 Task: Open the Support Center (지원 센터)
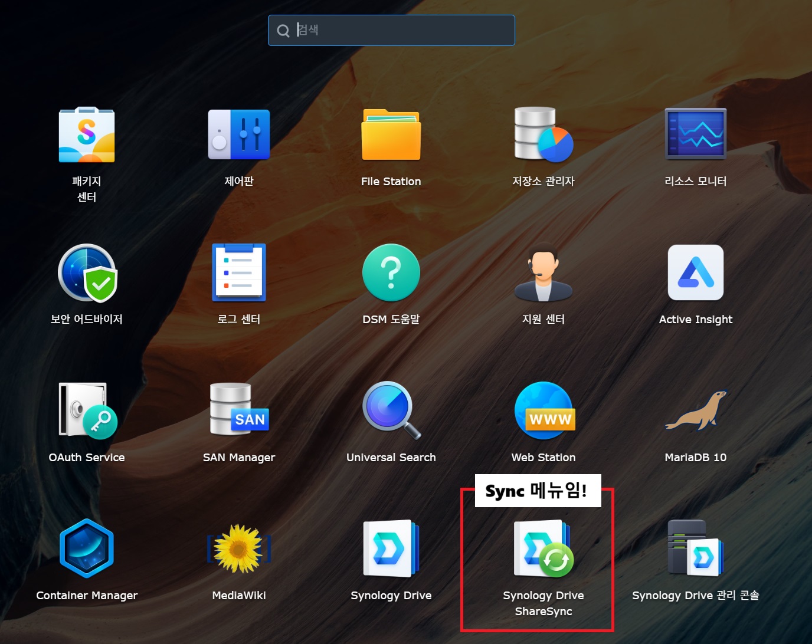(543, 273)
